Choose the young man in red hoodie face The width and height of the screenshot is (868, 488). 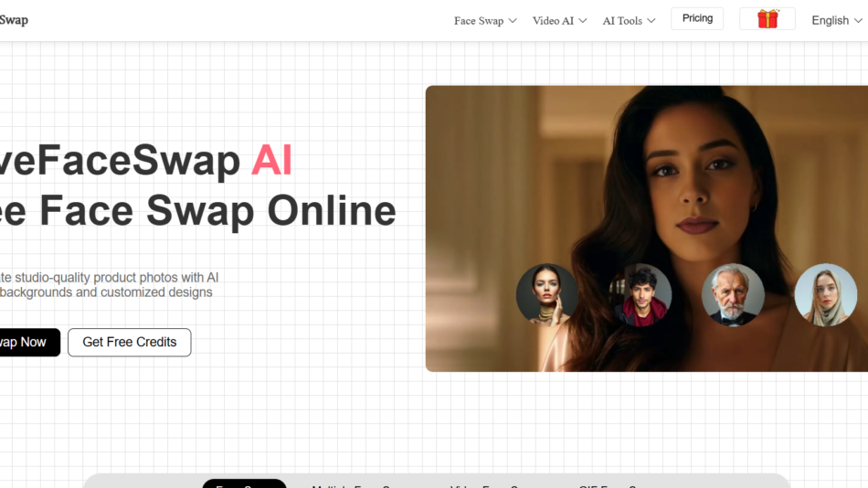point(641,295)
